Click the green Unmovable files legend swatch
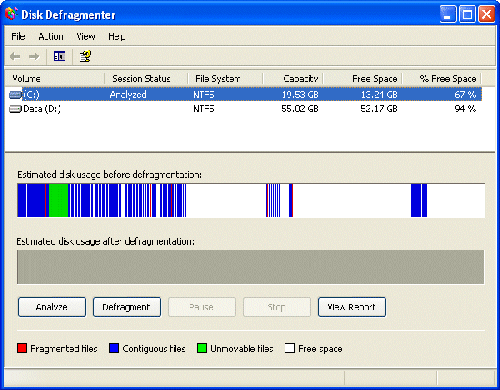500x390 pixels. (202, 348)
